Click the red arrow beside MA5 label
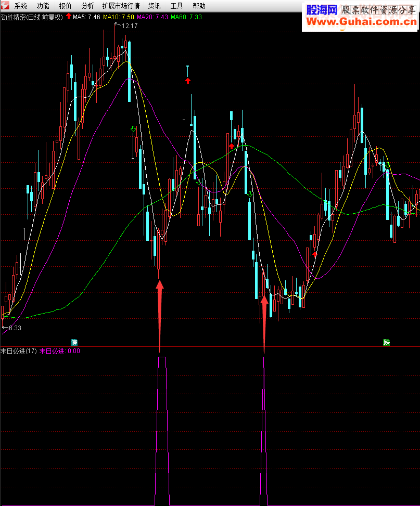 69,16
